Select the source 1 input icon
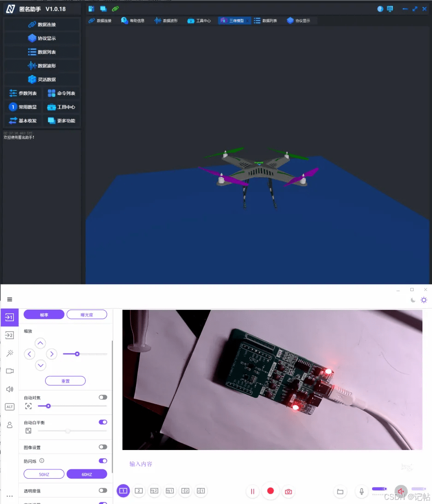 (x=10, y=318)
